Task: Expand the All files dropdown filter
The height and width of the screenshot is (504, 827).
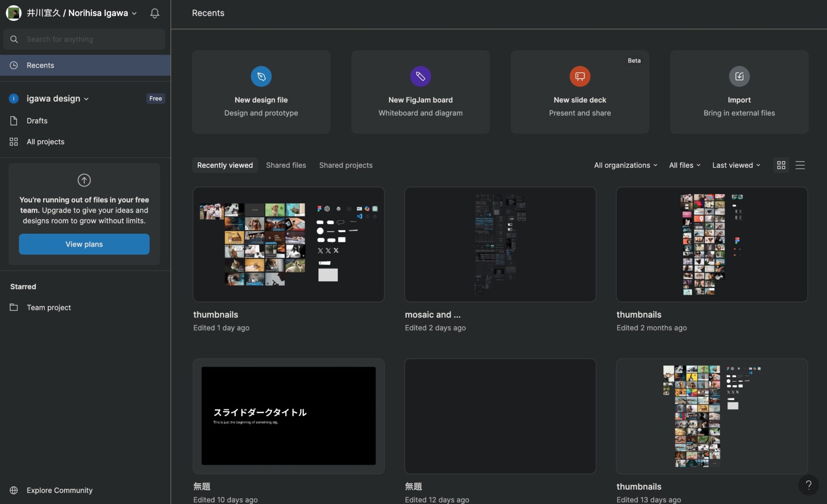Action: 684,165
